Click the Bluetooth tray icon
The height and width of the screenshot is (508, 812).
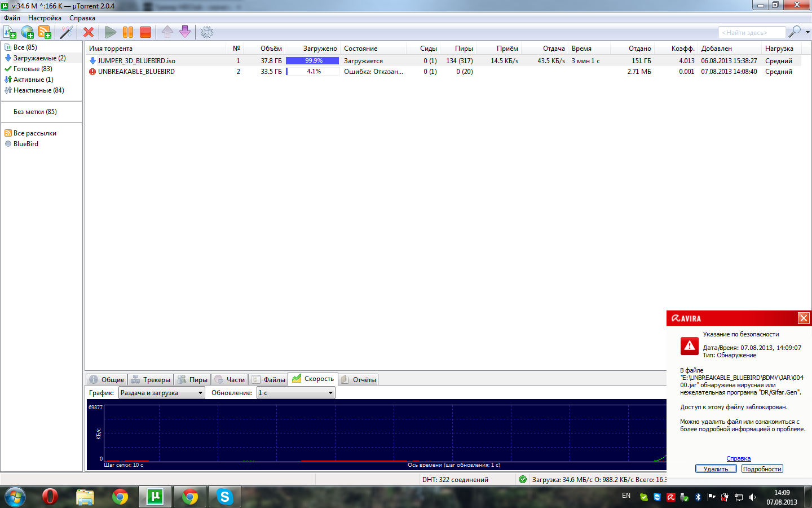click(698, 497)
